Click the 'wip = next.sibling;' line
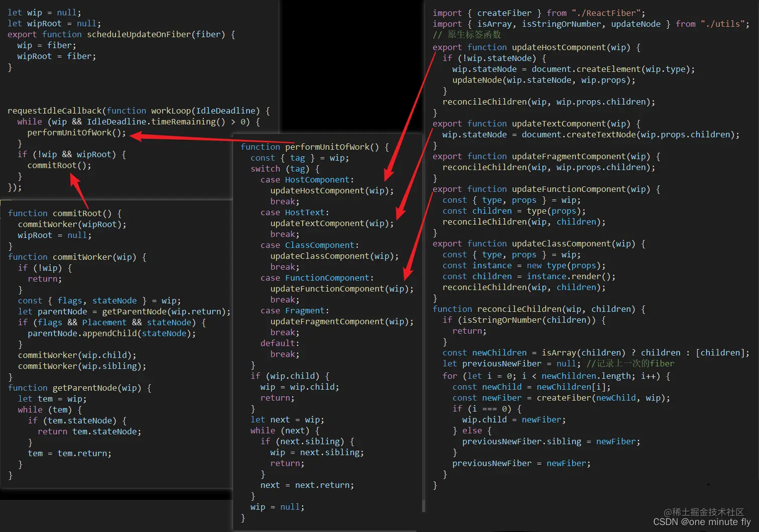 [x=317, y=453]
